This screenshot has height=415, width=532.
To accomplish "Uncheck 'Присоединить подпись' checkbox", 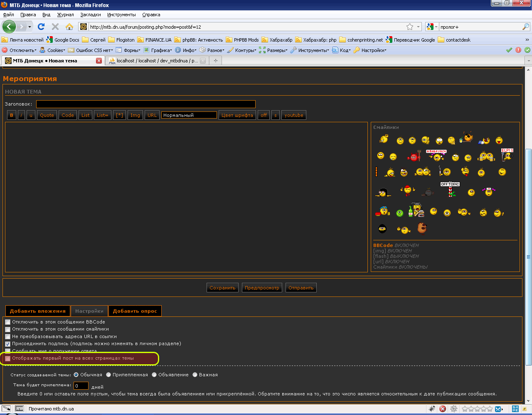I will pos(8,344).
